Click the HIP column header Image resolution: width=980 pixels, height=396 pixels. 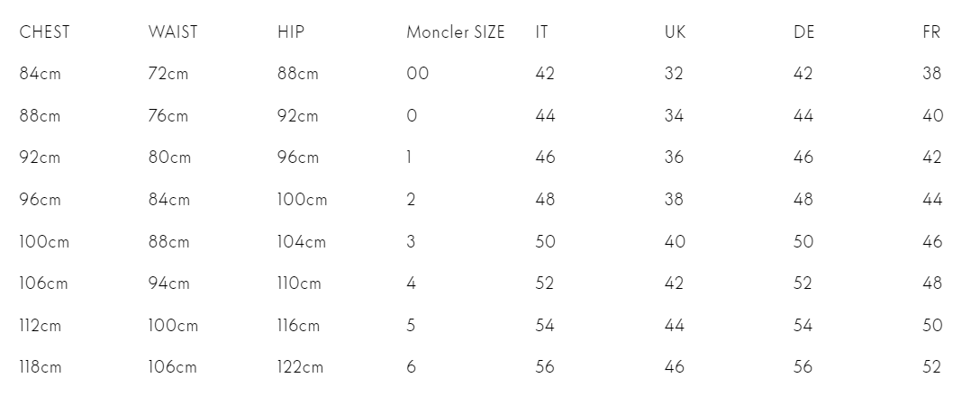point(291,31)
